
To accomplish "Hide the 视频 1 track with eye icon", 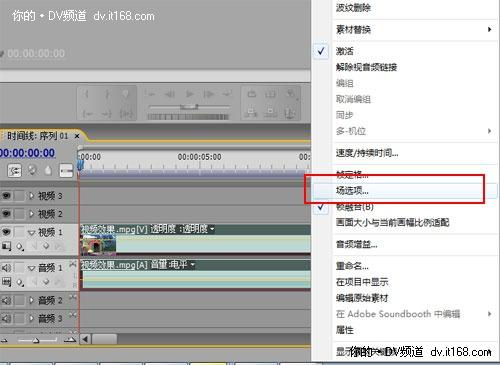I will [x=6, y=232].
